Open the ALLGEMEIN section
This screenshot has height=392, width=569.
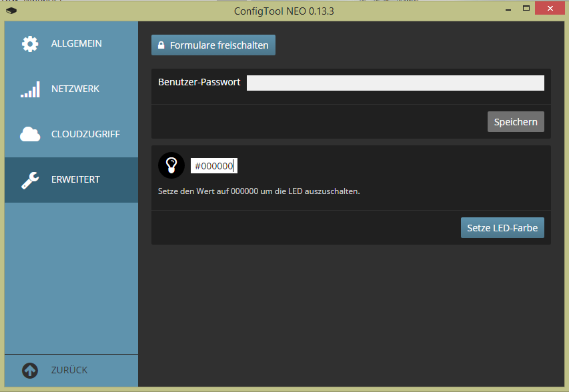pyautogui.click(x=76, y=44)
